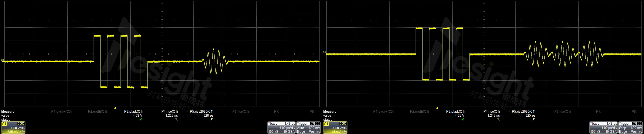
Task: Click the Measure table header in right scope
Action: (330, 112)
